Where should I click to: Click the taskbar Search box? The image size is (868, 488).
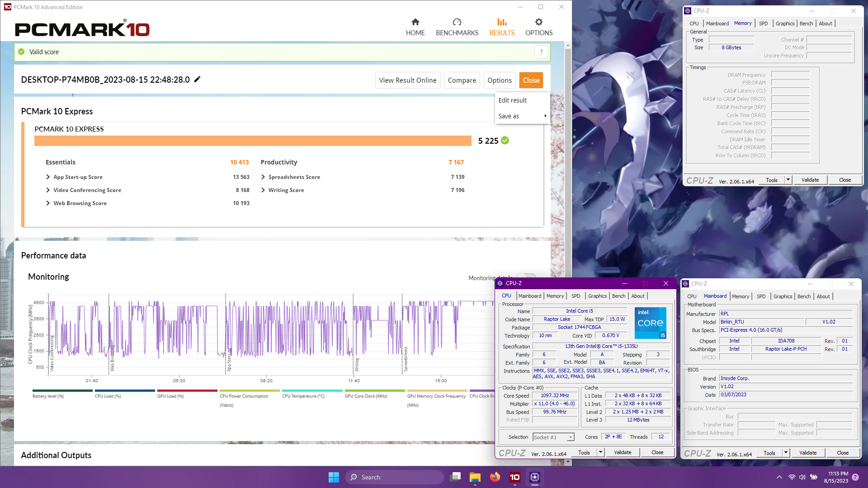pyautogui.click(x=395, y=477)
